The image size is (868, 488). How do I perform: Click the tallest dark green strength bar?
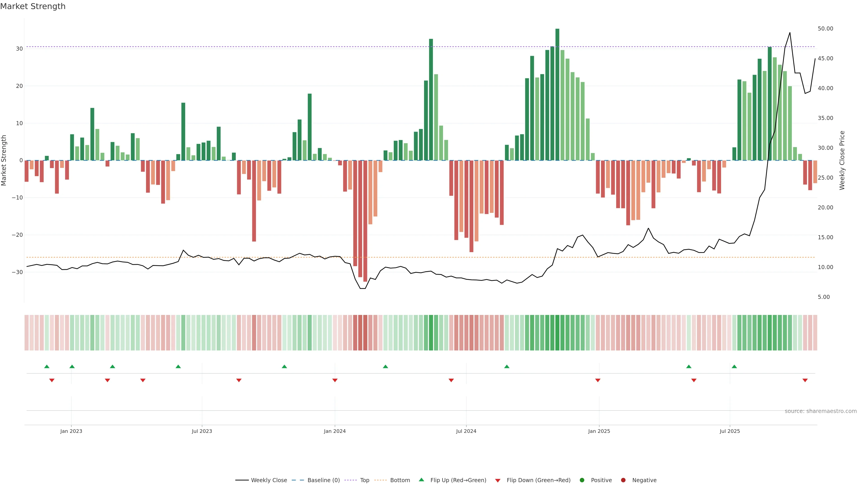(x=557, y=94)
